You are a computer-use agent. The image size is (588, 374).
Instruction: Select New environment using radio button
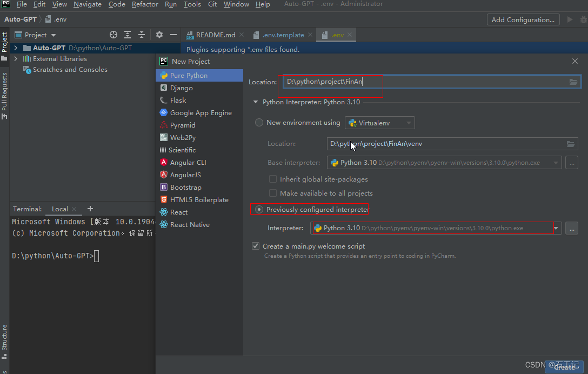tap(259, 123)
